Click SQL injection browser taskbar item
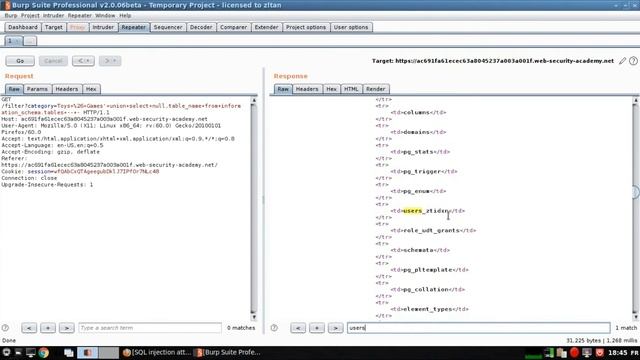The height and width of the screenshot is (360, 640). [157, 353]
